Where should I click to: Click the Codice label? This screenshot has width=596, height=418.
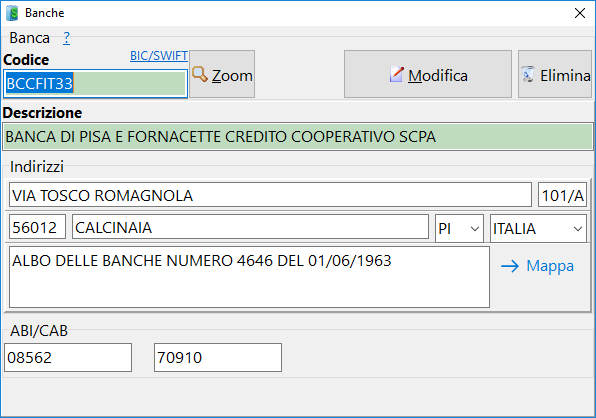tap(26, 60)
